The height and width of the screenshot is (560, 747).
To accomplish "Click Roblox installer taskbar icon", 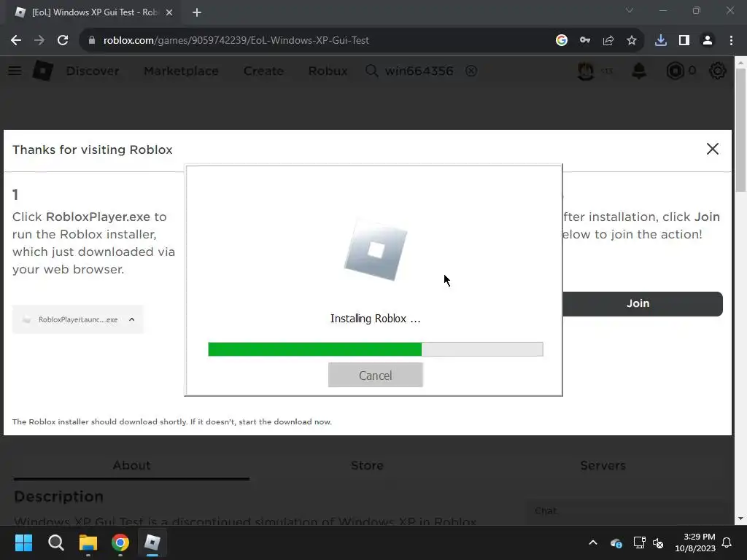I will (x=152, y=542).
